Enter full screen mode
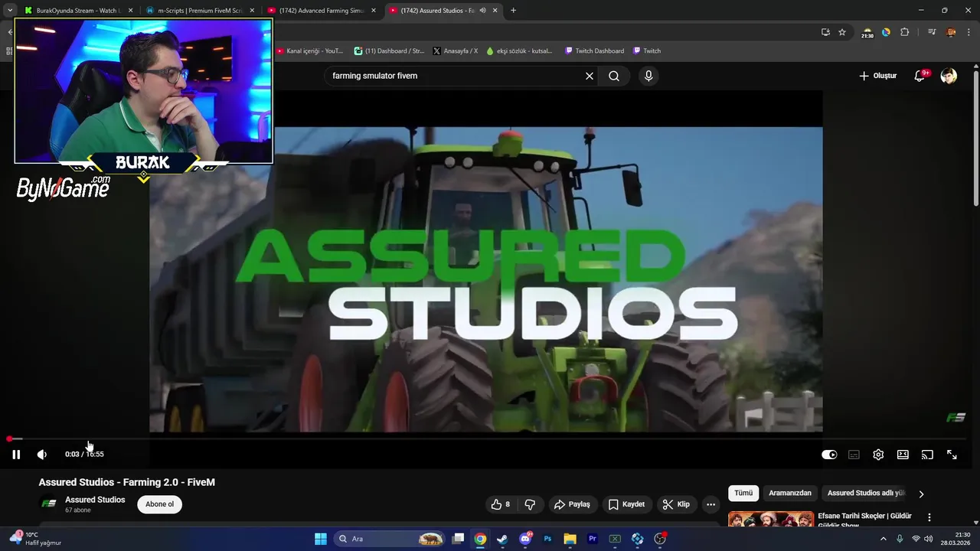 pyautogui.click(x=952, y=455)
